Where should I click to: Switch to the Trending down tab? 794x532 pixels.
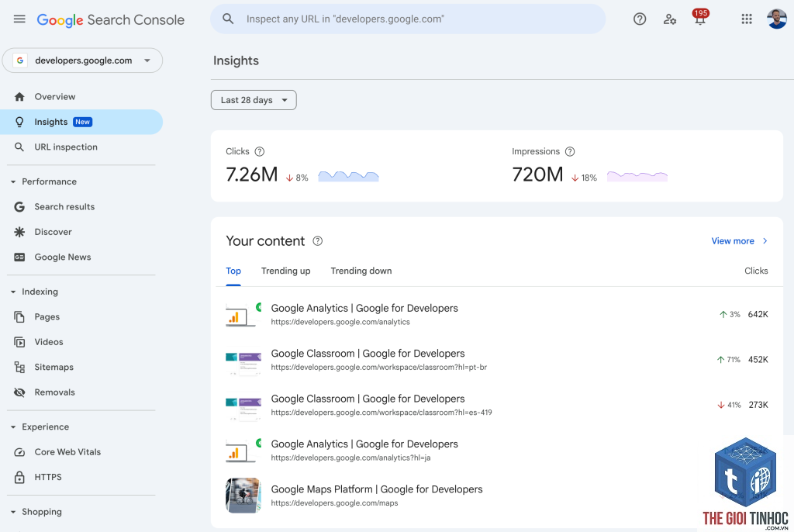point(361,271)
